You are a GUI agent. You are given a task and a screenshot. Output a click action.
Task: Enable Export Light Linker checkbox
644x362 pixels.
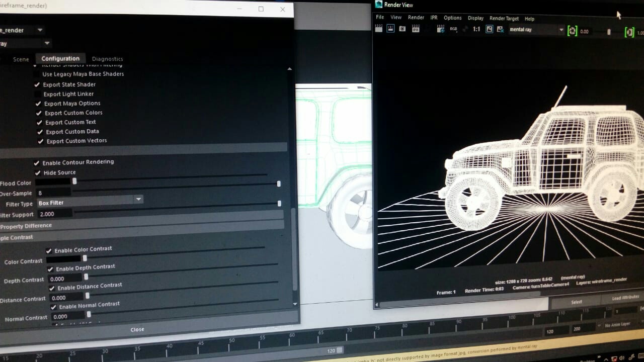coord(38,94)
